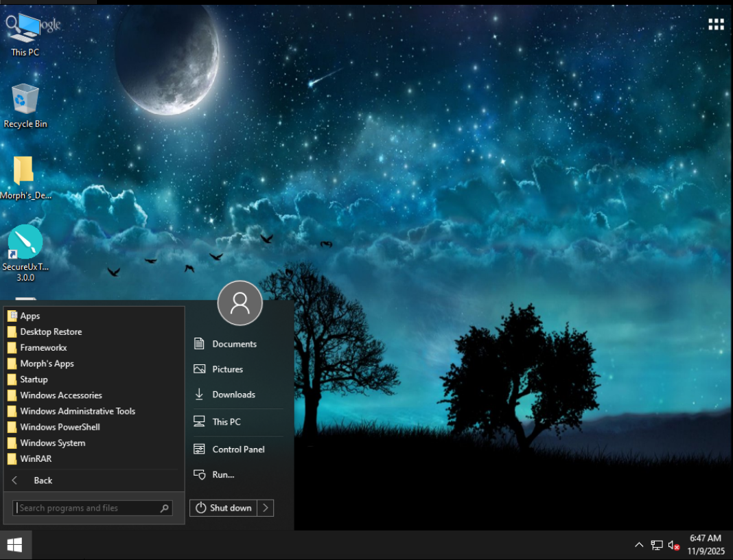Expand the Windows PowerShell folder
This screenshot has height=560, width=733.
coord(60,427)
